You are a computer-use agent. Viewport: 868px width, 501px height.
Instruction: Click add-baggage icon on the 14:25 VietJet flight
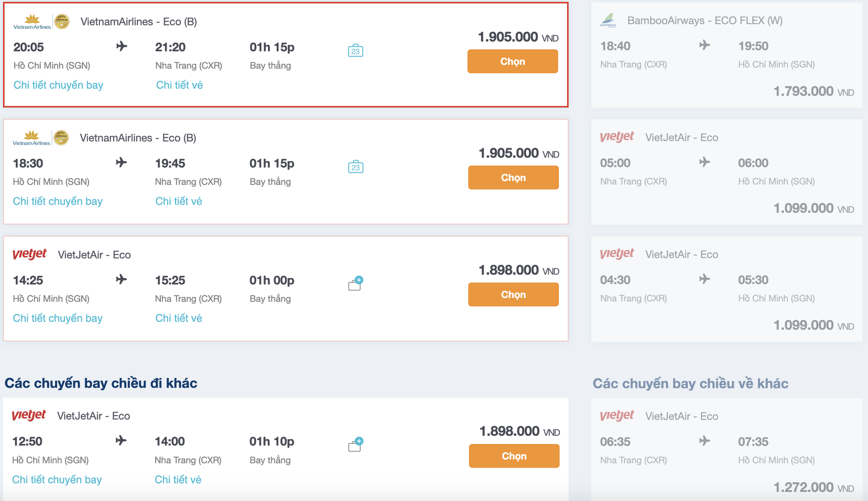click(x=355, y=283)
